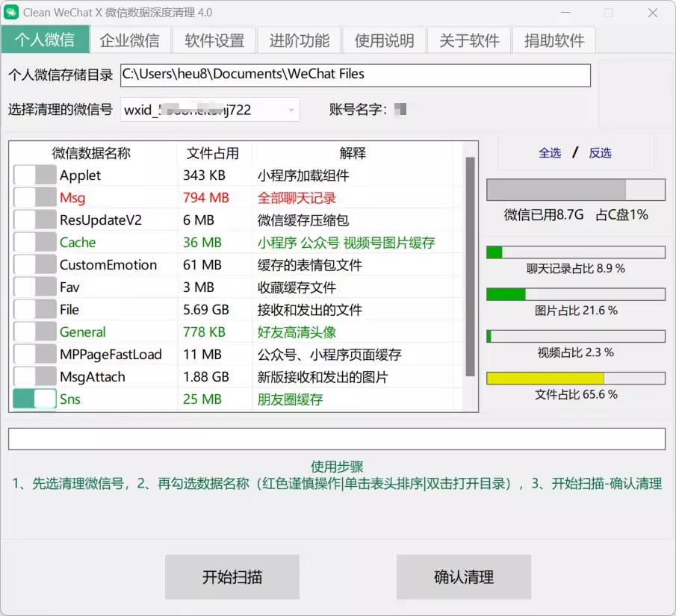Screen dimensions: 676x616
Task: Select the 343 KB size cell
Action: (x=205, y=175)
